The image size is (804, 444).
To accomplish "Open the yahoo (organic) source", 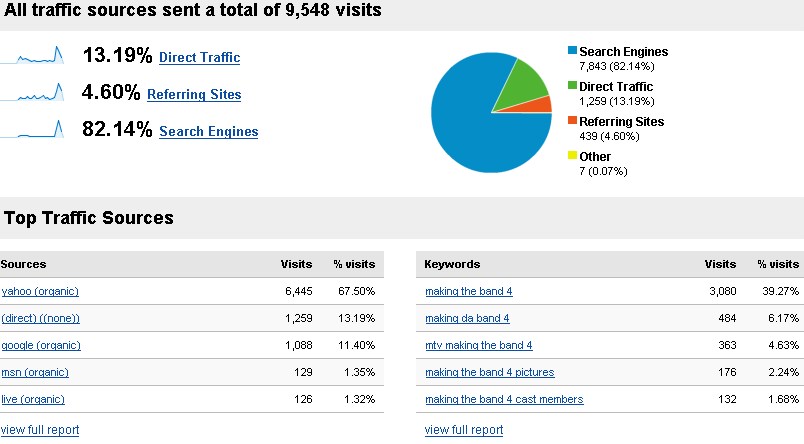I will click(40, 291).
